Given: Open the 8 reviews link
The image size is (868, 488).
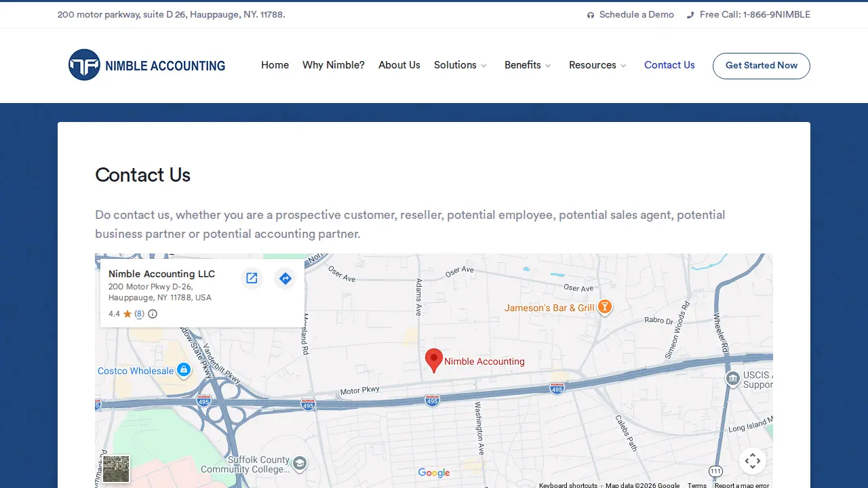Looking at the screenshot, I should coord(139,314).
